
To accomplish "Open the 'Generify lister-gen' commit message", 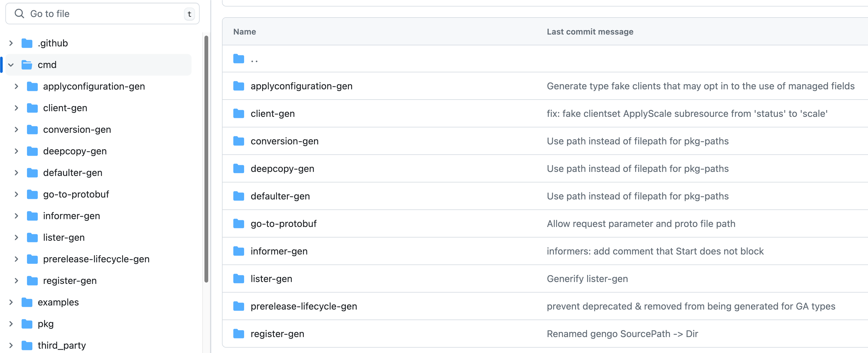I will click(x=587, y=279).
